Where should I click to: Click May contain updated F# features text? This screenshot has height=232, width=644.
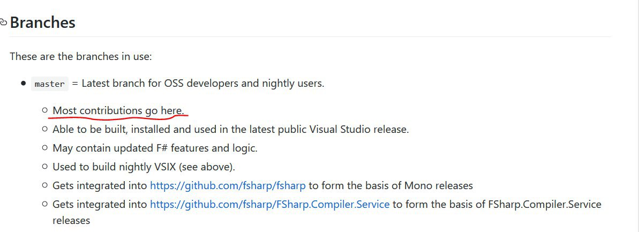click(x=155, y=148)
